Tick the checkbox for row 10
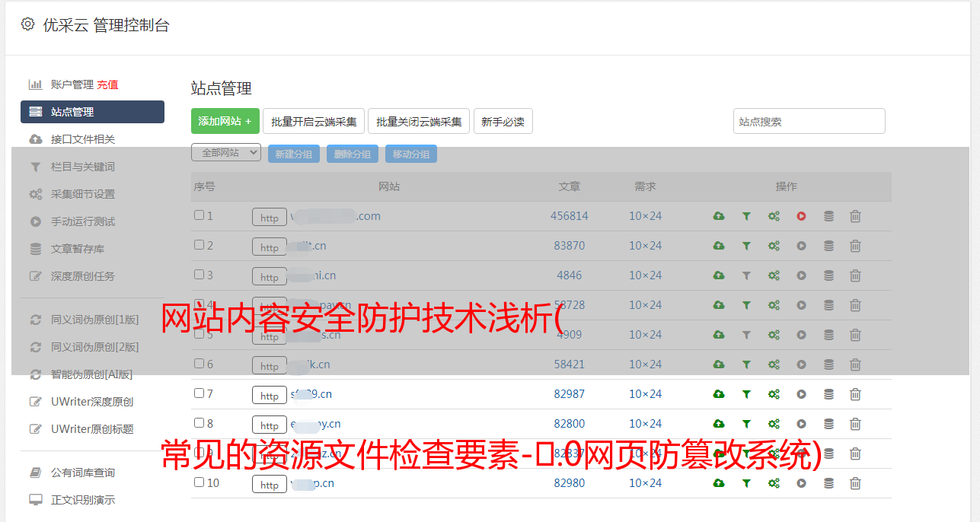 (x=199, y=482)
